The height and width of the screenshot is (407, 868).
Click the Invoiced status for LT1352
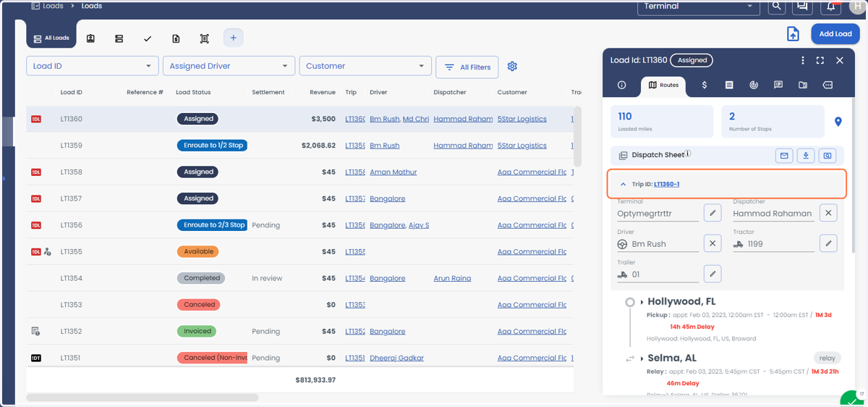197,331
